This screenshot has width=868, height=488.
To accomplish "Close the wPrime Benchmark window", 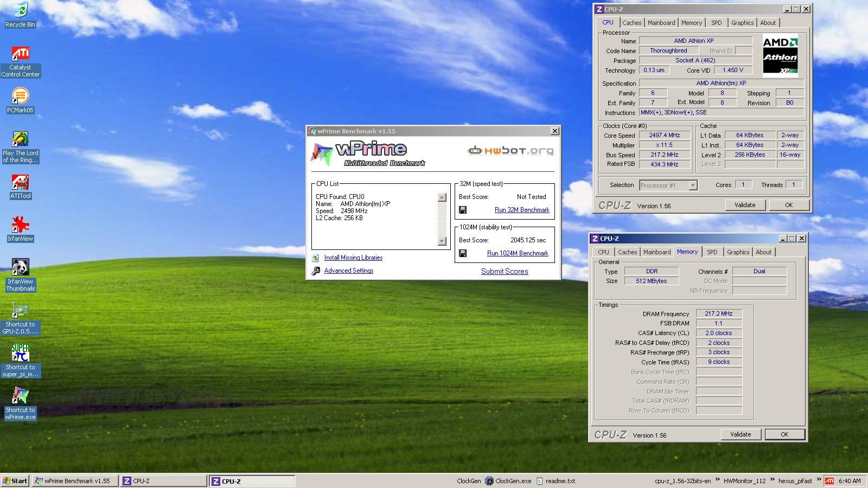I will 554,131.
